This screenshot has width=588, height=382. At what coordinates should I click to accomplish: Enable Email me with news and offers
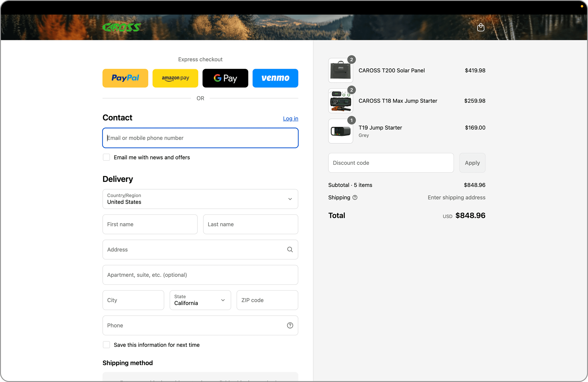106,157
